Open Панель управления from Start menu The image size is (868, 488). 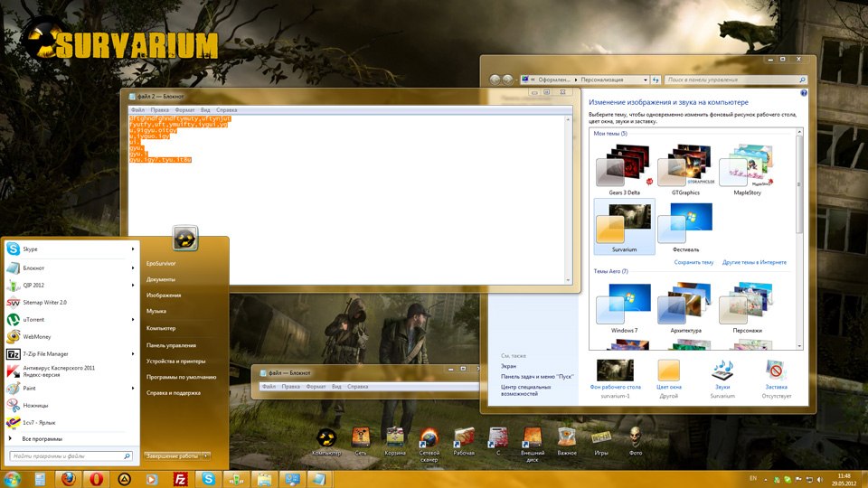(171, 345)
